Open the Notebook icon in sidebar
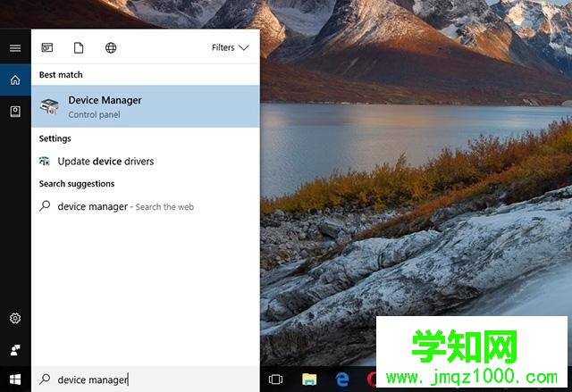 tap(15, 112)
